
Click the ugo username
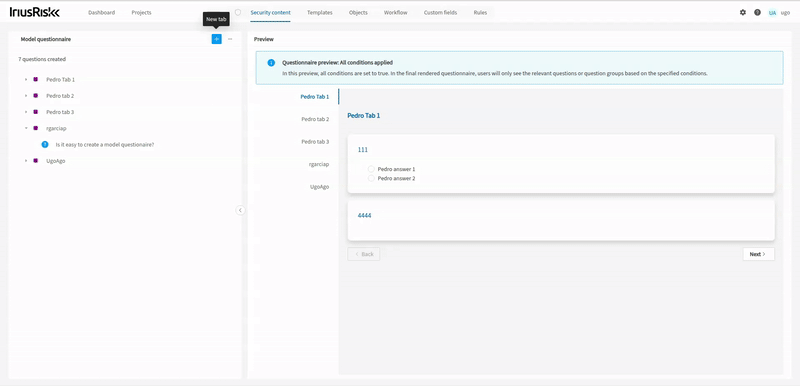(786, 13)
